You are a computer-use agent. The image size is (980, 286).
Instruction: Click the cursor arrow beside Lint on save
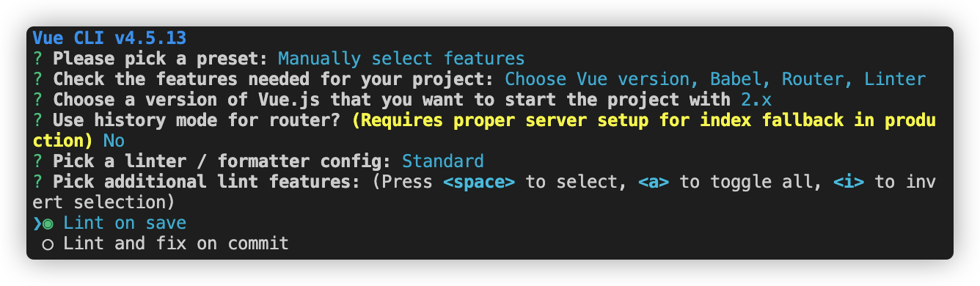point(37,224)
